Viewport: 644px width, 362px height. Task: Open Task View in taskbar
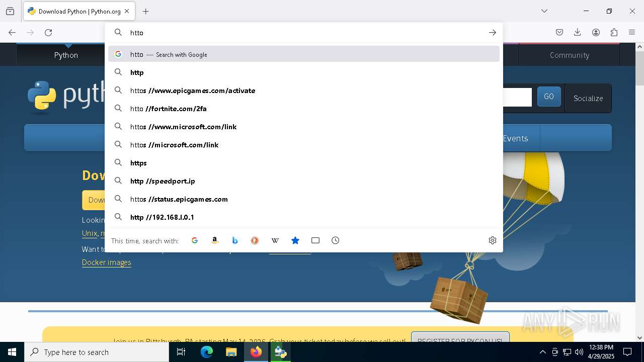tap(181, 352)
